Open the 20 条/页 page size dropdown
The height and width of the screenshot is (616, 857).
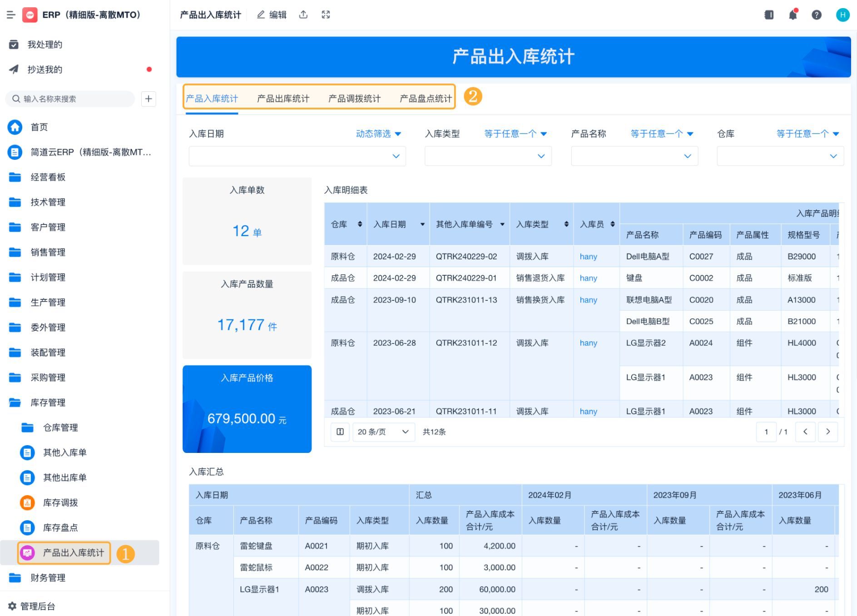(x=383, y=432)
